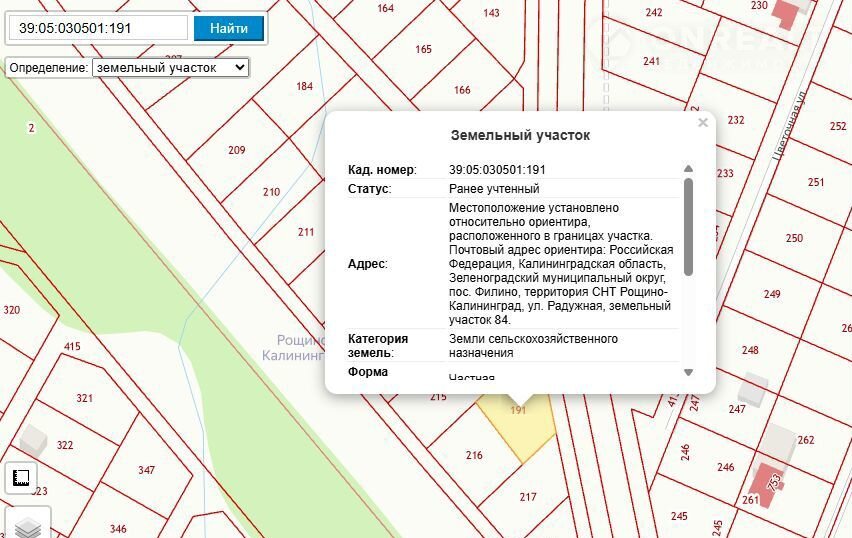Click the Цветочная ул. street label
The height and width of the screenshot is (538, 852).
pos(791,130)
